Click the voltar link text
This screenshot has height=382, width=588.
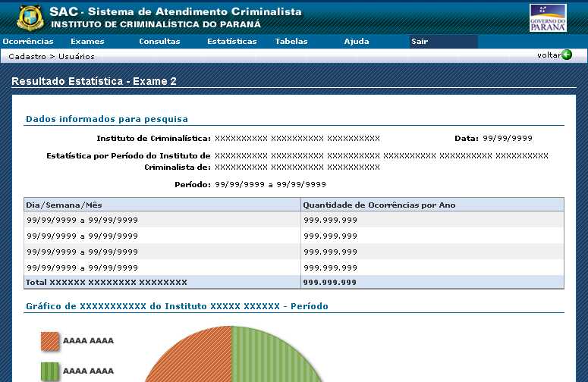click(x=548, y=55)
